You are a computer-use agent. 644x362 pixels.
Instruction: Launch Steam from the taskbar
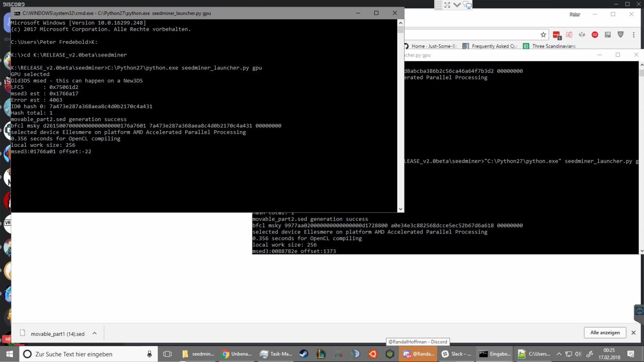(303, 354)
